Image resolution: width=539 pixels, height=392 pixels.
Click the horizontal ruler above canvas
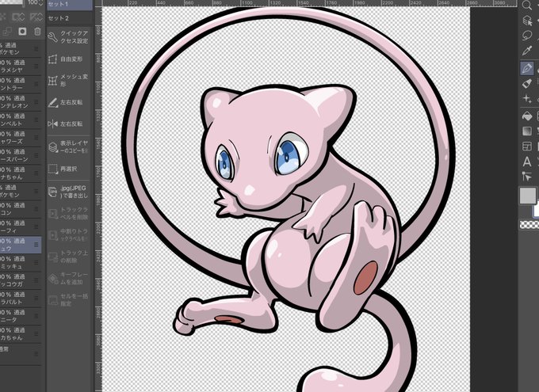(308, 3)
